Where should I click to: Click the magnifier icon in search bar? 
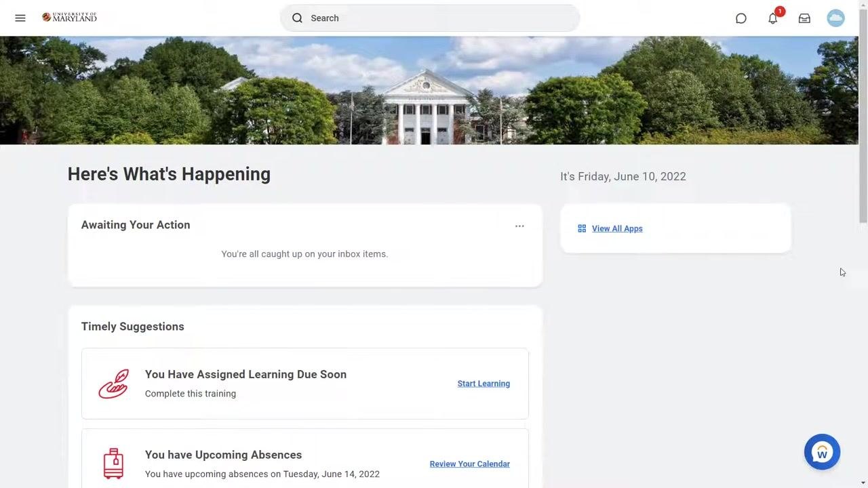(297, 18)
